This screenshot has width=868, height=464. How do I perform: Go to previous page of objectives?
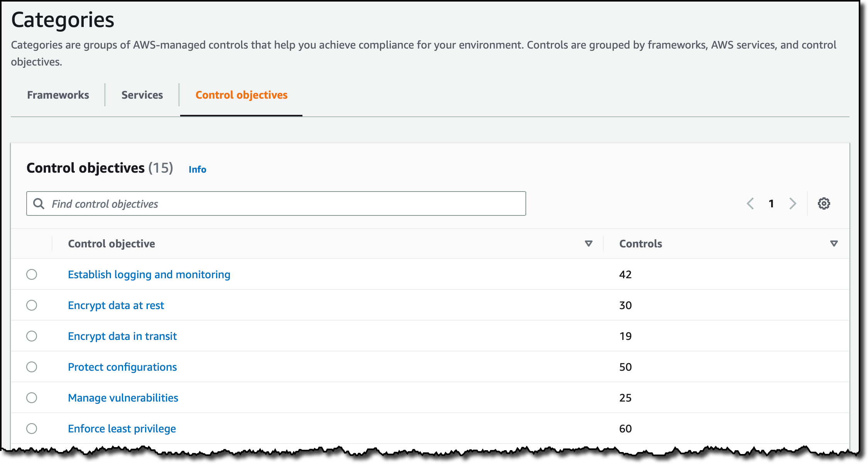click(750, 203)
